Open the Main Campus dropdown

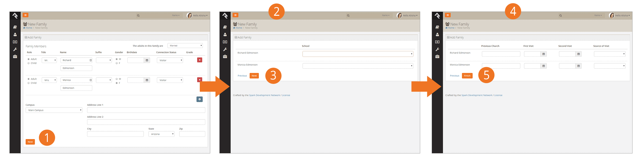(54, 110)
